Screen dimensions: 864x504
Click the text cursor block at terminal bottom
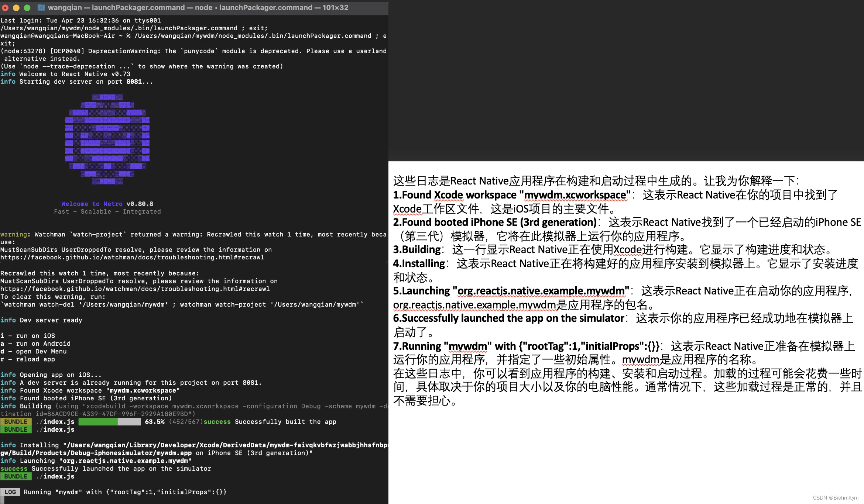[x=3, y=500]
